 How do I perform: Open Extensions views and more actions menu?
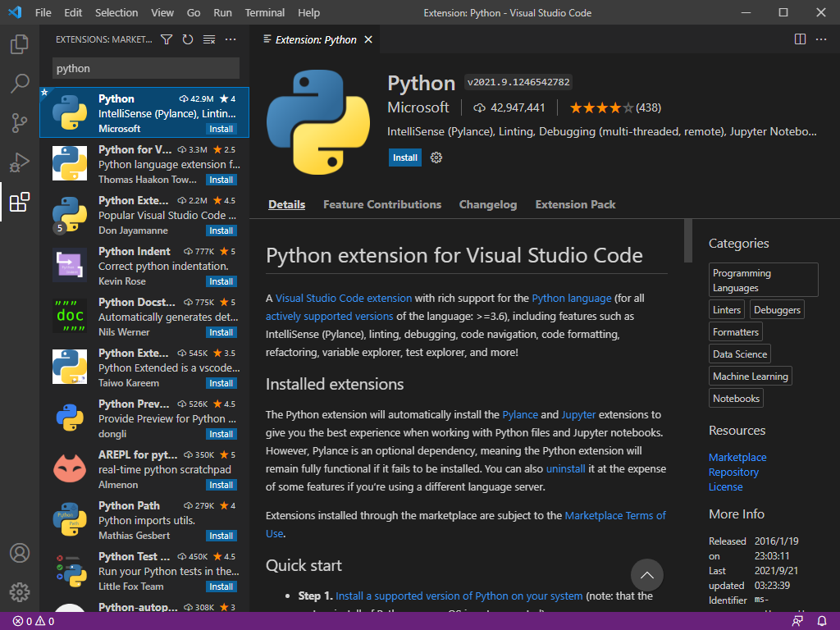[x=231, y=39]
